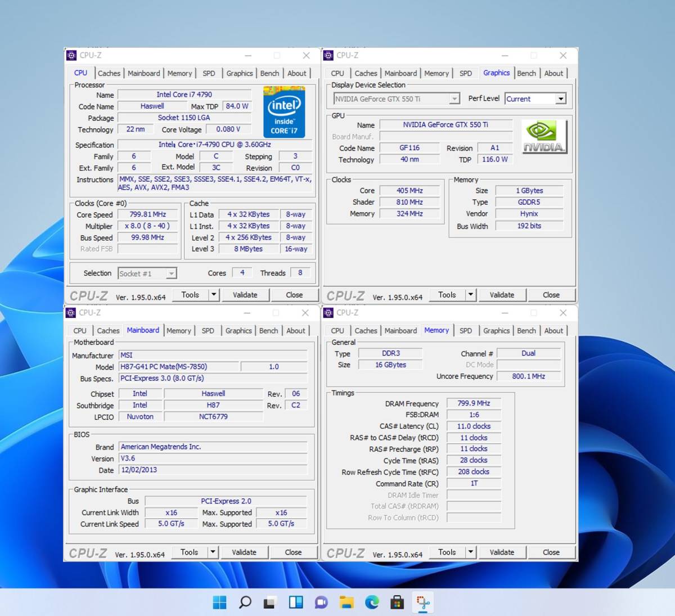Click the Specification i7-4790 CPU field

(x=215, y=145)
